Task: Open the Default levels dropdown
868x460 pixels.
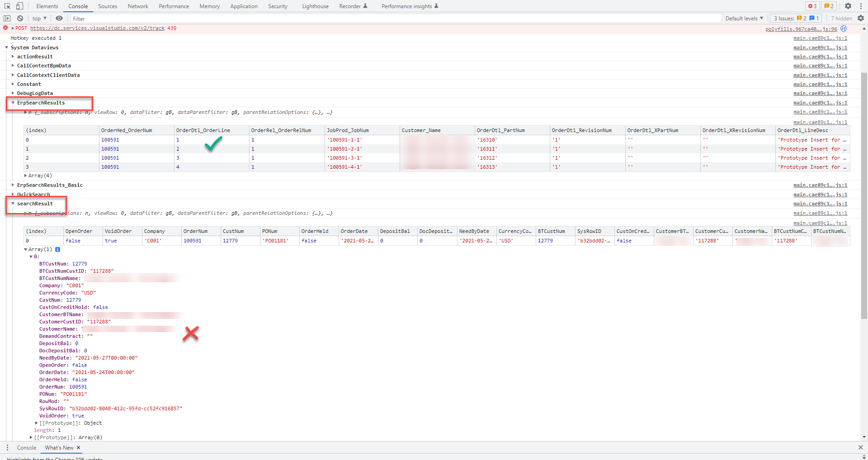Action: [744, 19]
